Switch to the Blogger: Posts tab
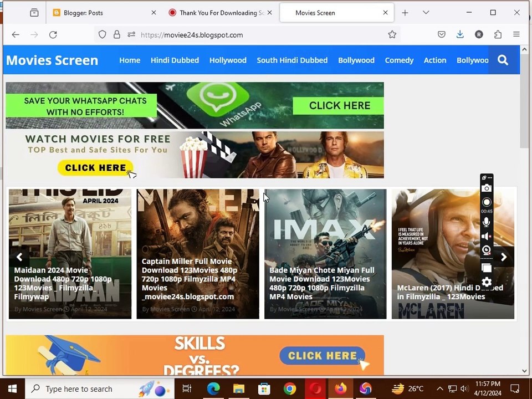 pyautogui.click(x=105, y=13)
